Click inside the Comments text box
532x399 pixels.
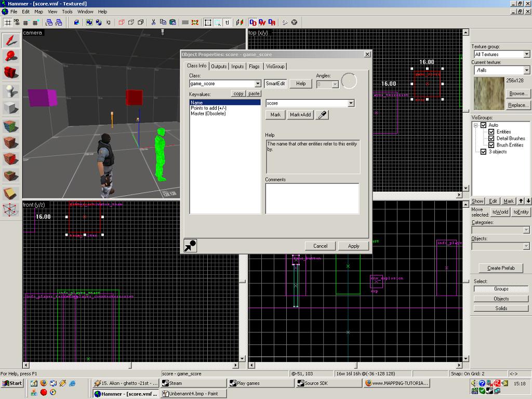point(312,198)
